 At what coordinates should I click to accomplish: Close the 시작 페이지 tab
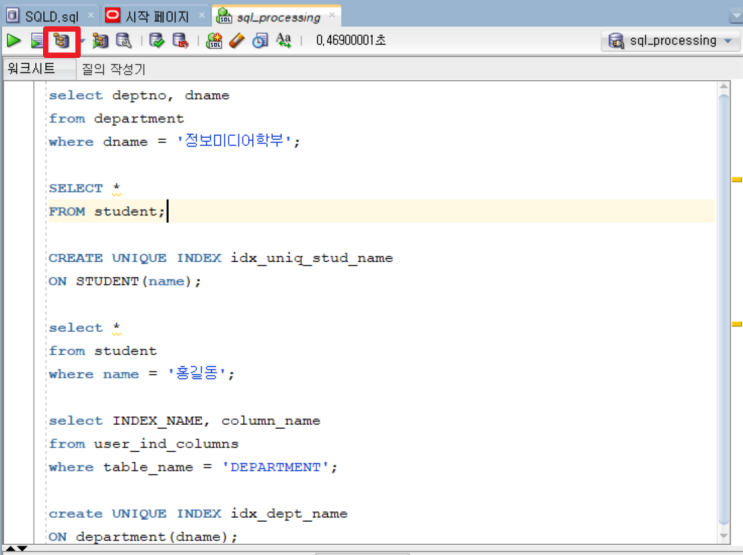(202, 16)
